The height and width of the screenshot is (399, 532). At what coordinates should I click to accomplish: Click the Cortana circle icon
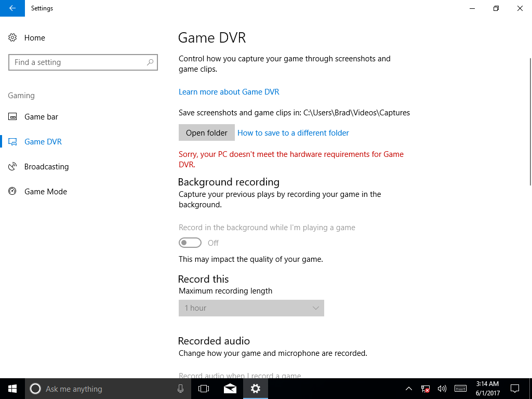35,389
